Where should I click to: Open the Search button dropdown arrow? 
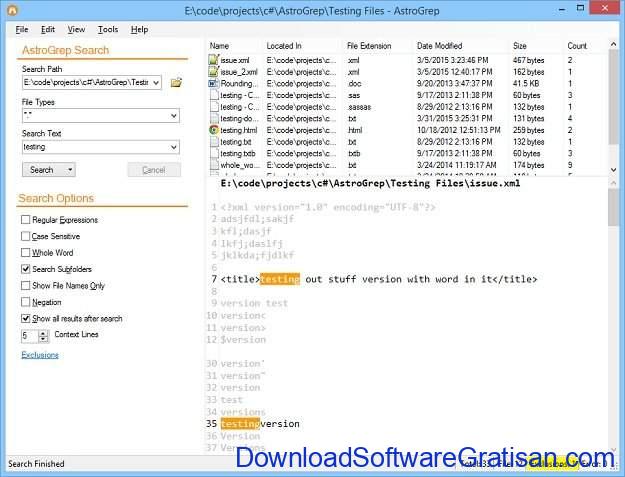point(70,170)
